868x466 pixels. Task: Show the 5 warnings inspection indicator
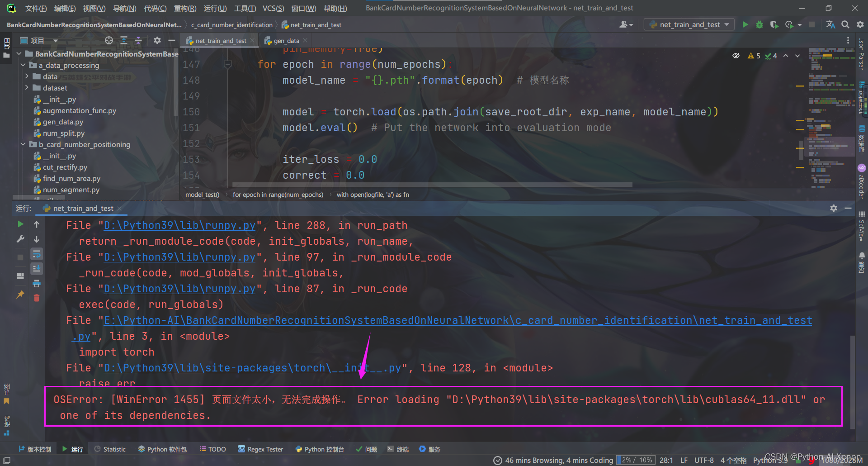[x=754, y=56]
